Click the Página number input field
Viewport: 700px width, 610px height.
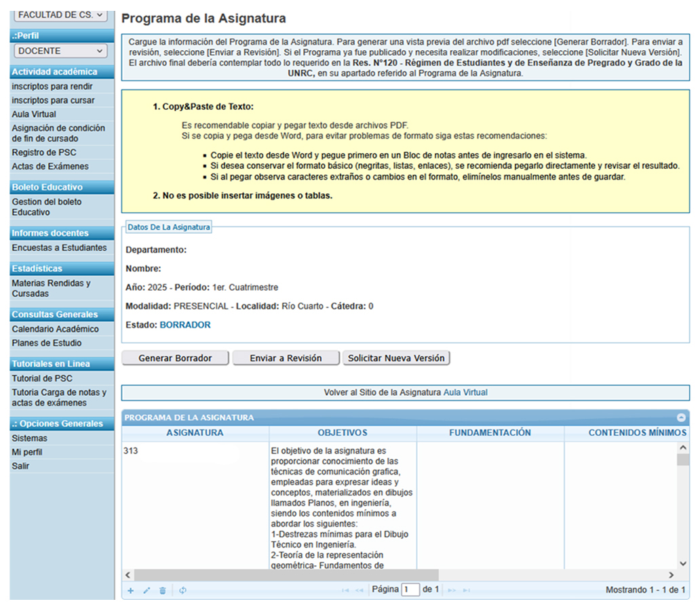[410, 590]
